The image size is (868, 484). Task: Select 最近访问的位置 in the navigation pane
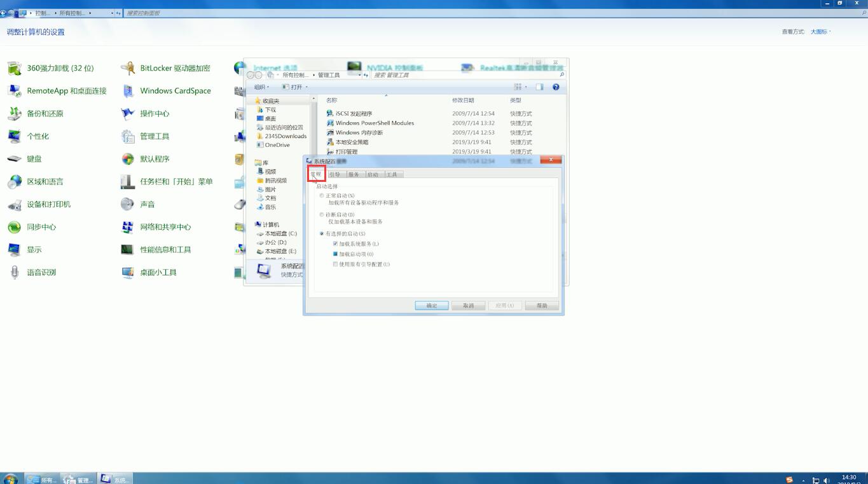280,128
